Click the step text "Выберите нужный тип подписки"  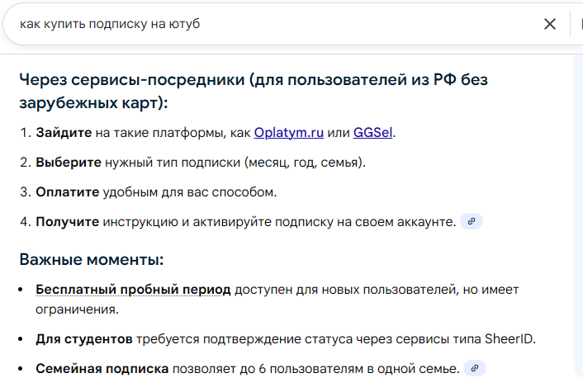138,163
